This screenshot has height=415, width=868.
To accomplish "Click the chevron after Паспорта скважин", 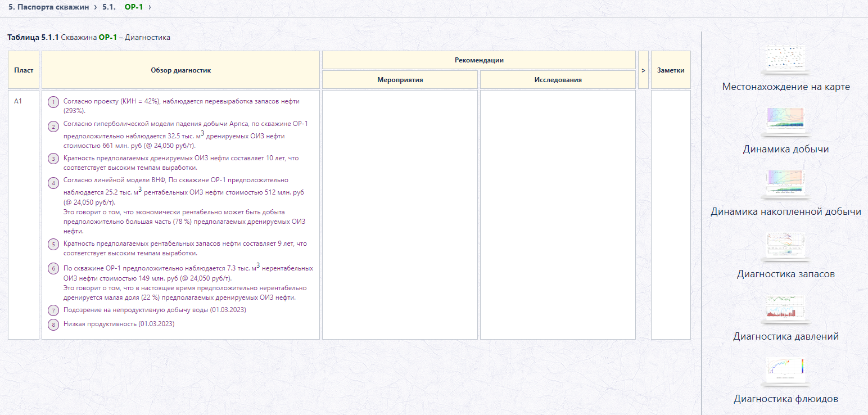I will coord(95,7).
